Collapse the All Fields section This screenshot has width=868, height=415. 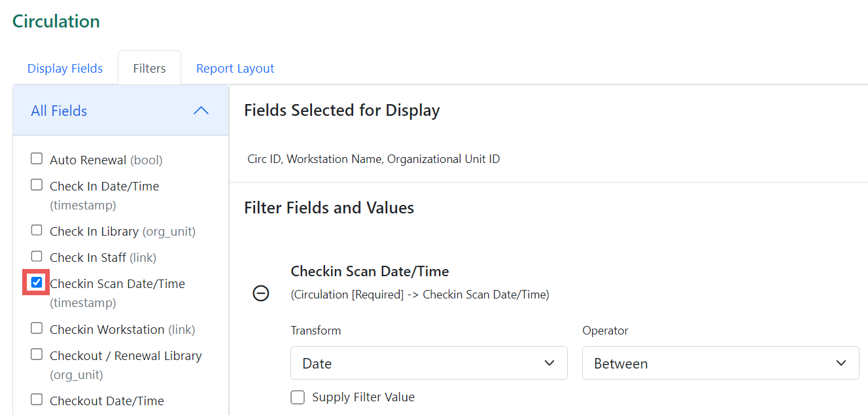click(201, 111)
